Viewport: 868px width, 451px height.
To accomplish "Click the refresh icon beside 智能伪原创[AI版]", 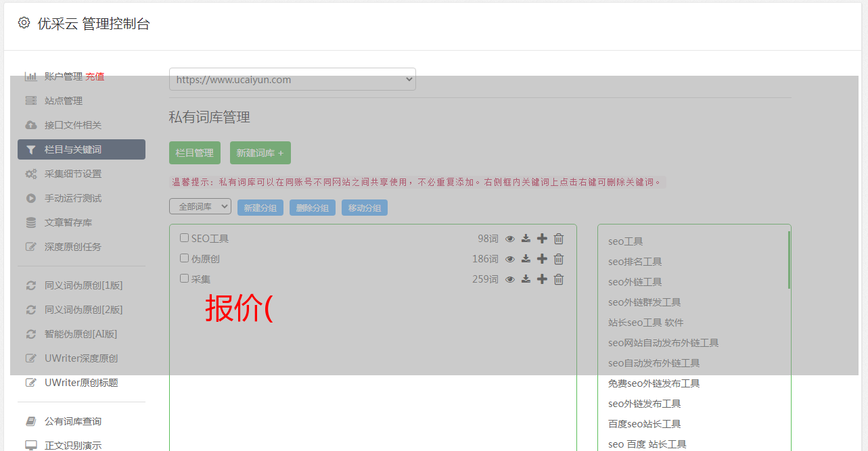I will coord(30,334).
